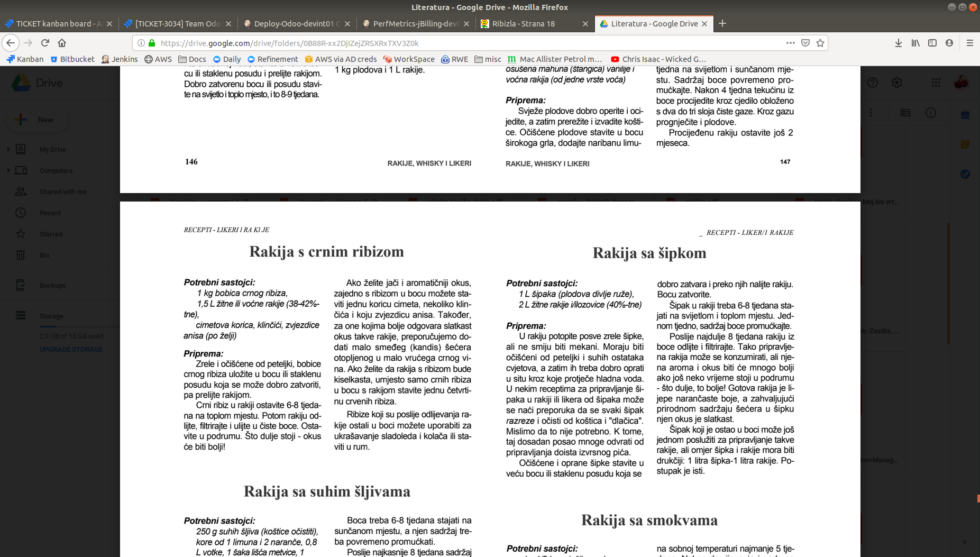Show Drive details info icon
This screenshot has height=557, width=980.
[931, 113]
